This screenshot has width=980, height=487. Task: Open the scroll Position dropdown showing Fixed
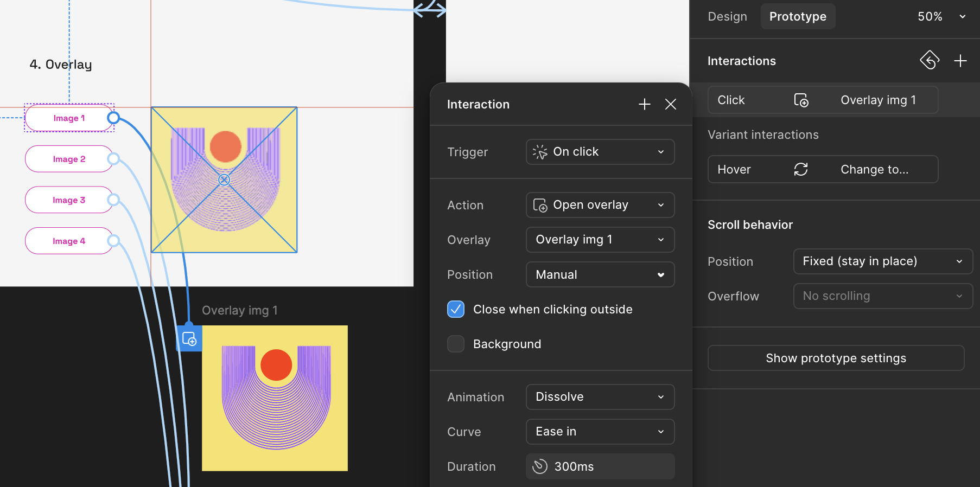point(882,261)
